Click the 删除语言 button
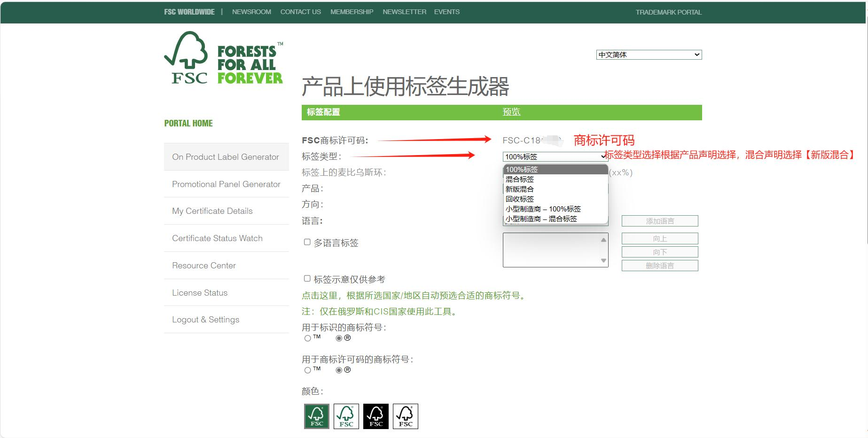 pyautogui.click(x=660, y=266)
